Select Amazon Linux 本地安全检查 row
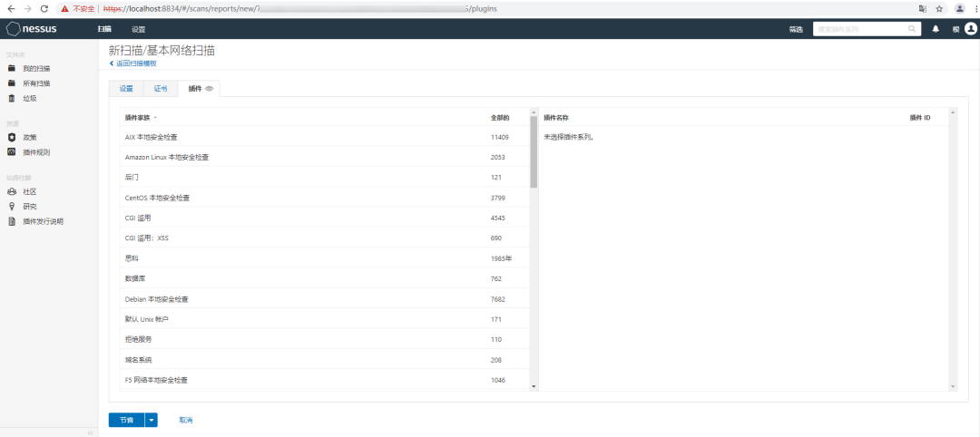 tap(324, 157)
